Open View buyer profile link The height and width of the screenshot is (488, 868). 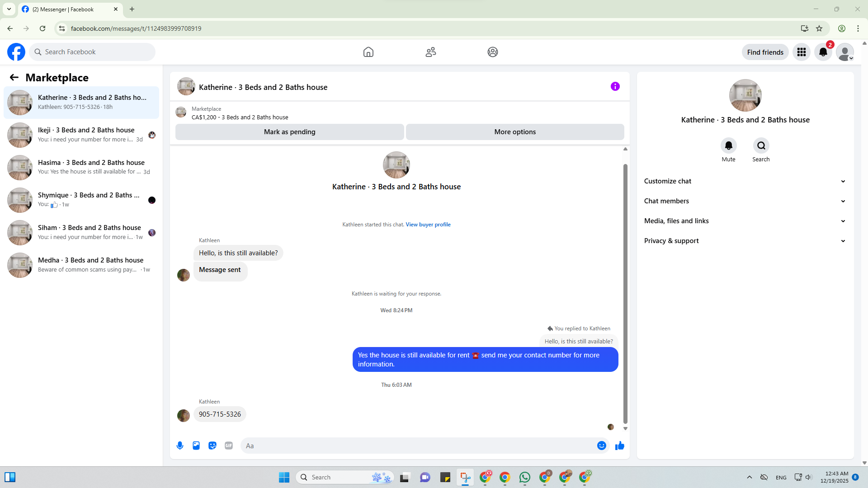pos(428,225)
